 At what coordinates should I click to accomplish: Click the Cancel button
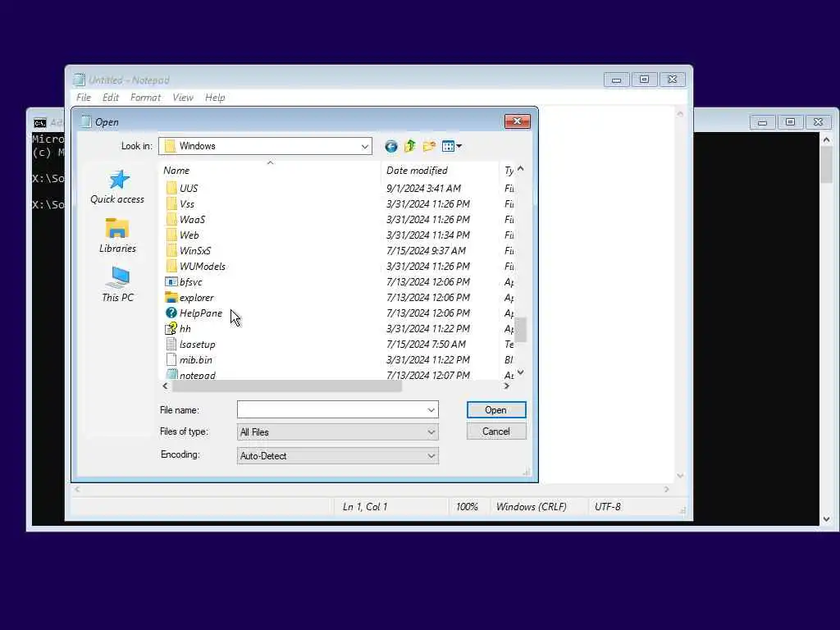(496, 431)
